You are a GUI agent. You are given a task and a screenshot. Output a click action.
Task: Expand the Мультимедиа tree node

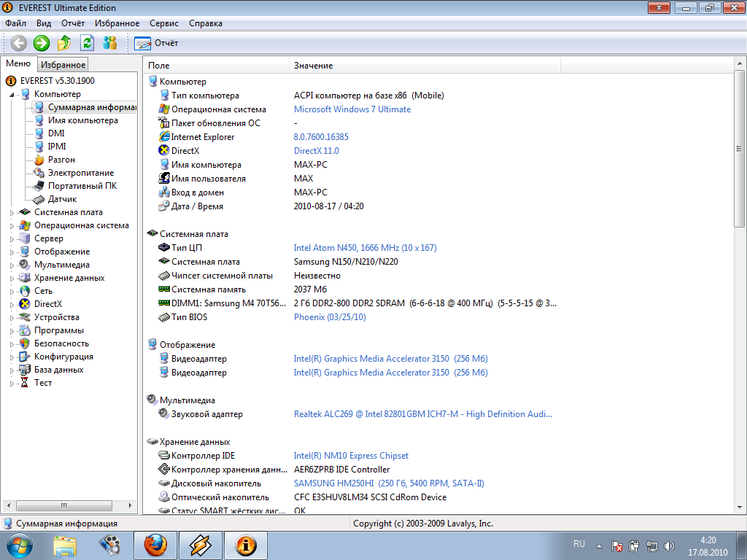tap(12, 265)
